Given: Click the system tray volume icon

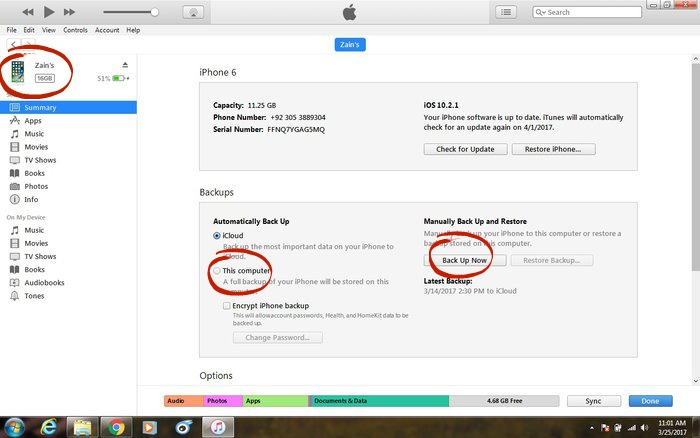Looking at the screenshot, I should 644,428.
